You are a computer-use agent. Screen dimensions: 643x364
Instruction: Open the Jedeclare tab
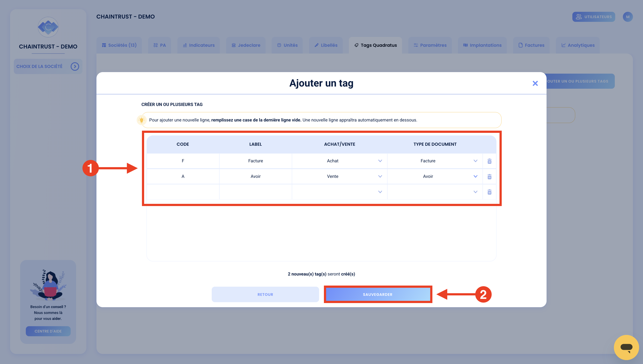[246, 45]
